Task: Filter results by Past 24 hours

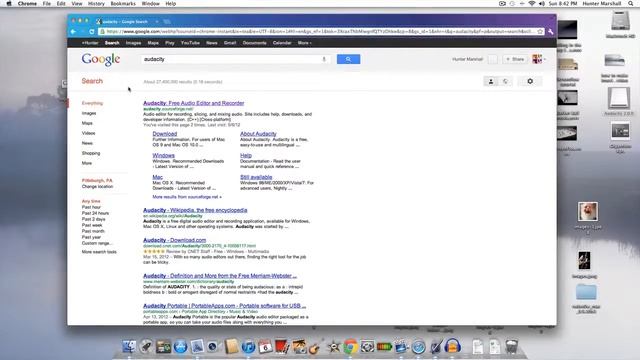Action: pyautogui.click(x=95, y=213)
